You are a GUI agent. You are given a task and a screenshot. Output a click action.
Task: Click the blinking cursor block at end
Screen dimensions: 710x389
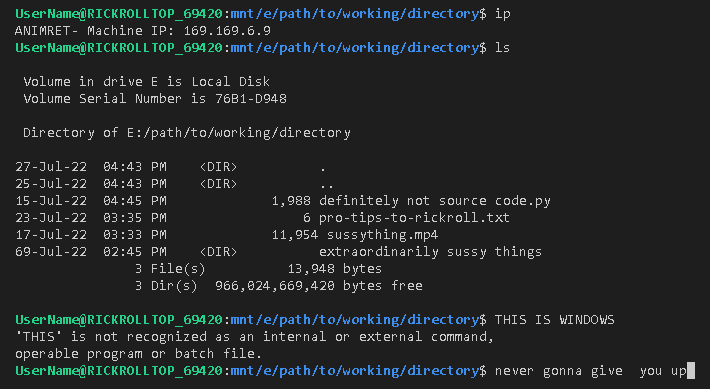(691, 370)
